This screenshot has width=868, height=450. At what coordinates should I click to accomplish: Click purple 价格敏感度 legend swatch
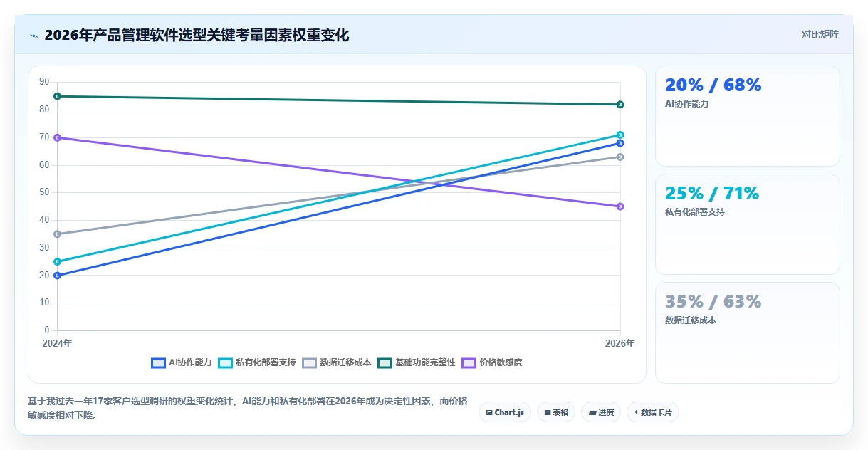[469, 362]
